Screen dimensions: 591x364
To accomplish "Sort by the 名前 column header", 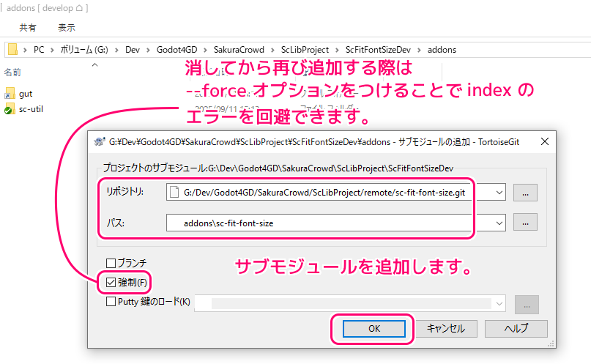I will (12, 73).
